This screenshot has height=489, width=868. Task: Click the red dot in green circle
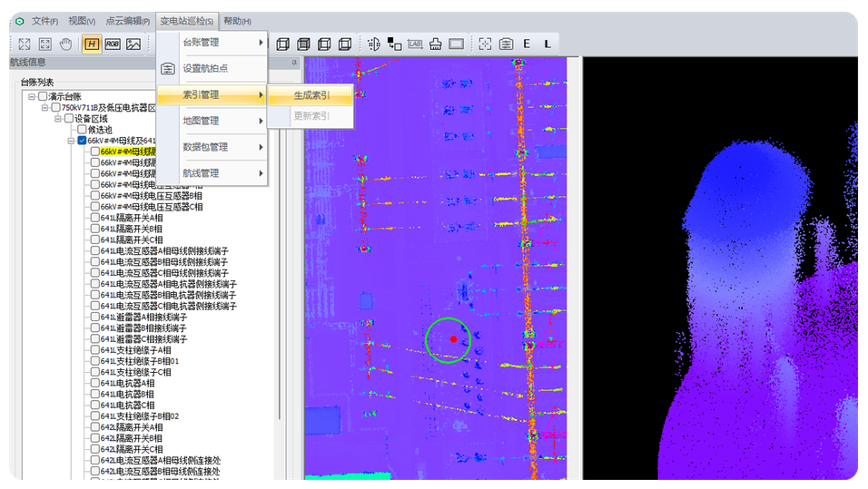tap(453, 339)
